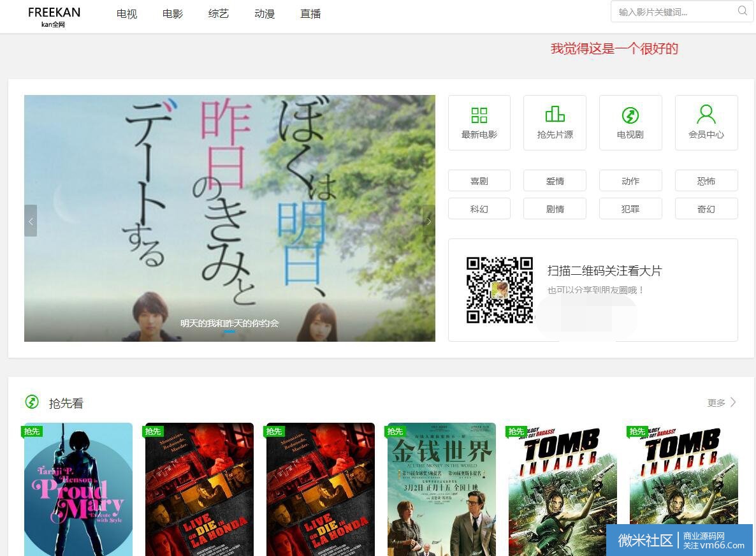Open the 更多 link for 抢先看
The height and width of the screenshot is (556, 756).
716,403
